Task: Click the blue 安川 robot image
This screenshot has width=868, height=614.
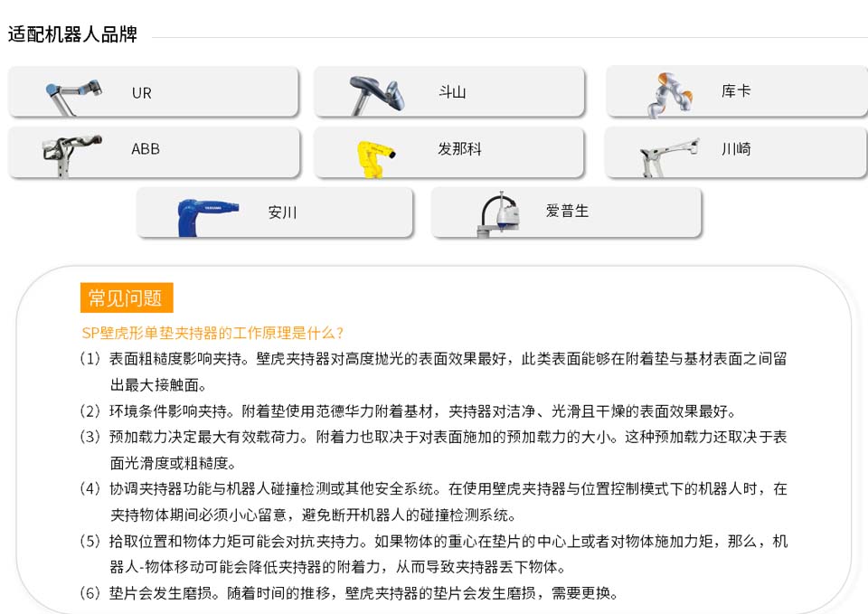Action: [x=208, y=217]
